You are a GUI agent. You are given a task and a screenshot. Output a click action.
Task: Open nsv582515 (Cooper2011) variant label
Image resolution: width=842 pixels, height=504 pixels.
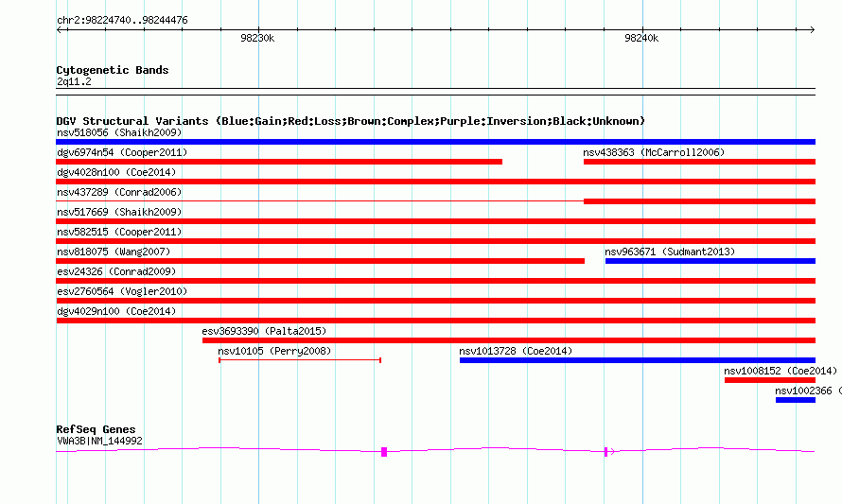(x=119, y=232)
